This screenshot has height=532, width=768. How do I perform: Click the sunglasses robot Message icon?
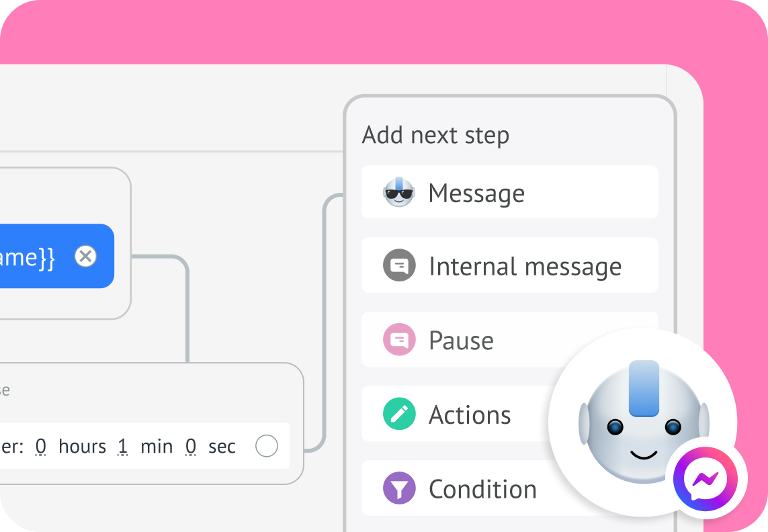pos(398,192)
